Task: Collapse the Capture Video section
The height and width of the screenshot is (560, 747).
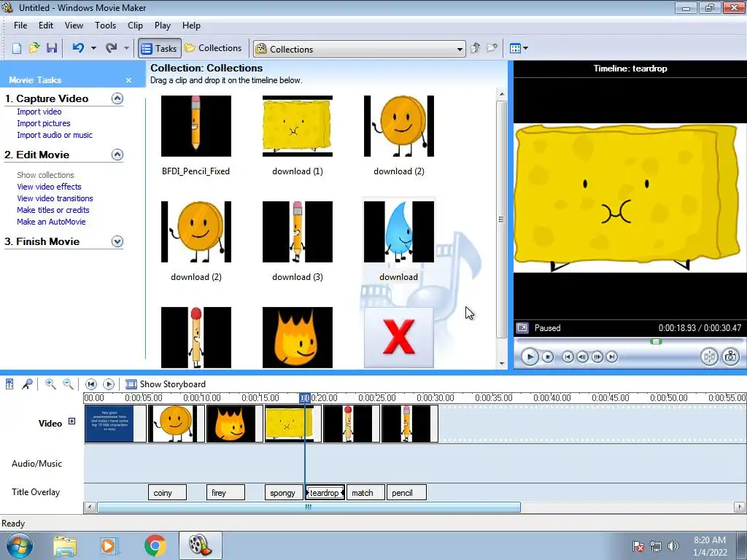Action: point(117,98)
